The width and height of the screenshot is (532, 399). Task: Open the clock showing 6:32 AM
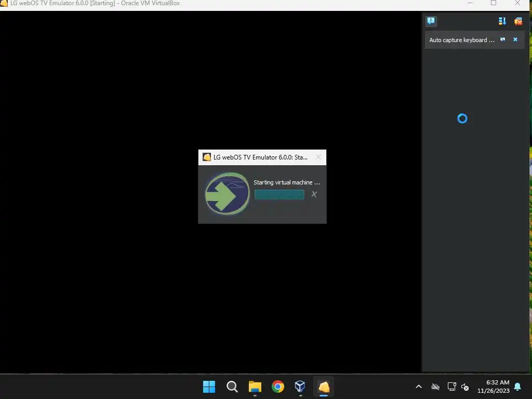[x=494, y=387]
